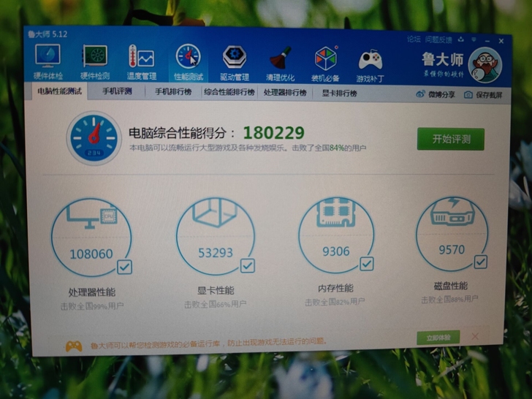Open 装机必备 cube icon
Screen dimensions: 532x399
pyautogui.click(x=325, y=65)
